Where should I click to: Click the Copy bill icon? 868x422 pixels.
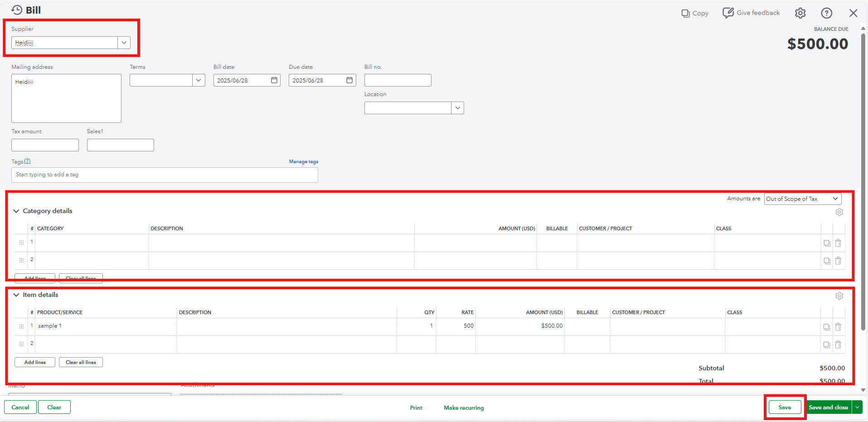tap(686, 14)
